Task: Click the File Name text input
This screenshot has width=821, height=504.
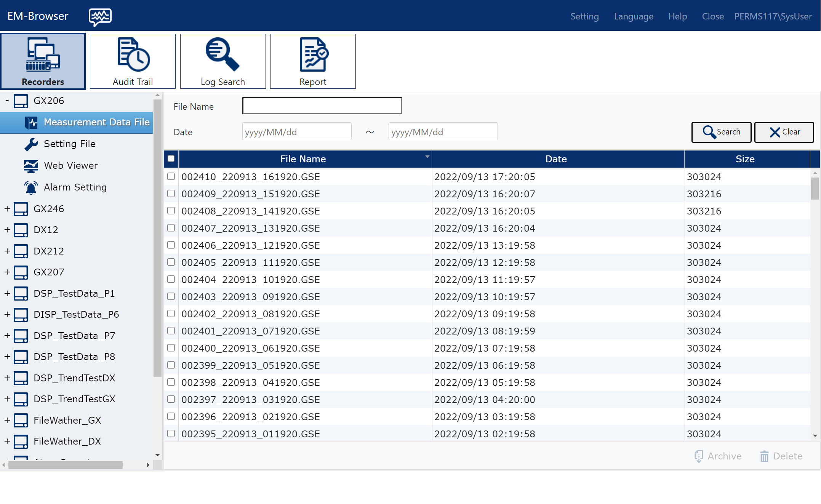Action: 322,106
